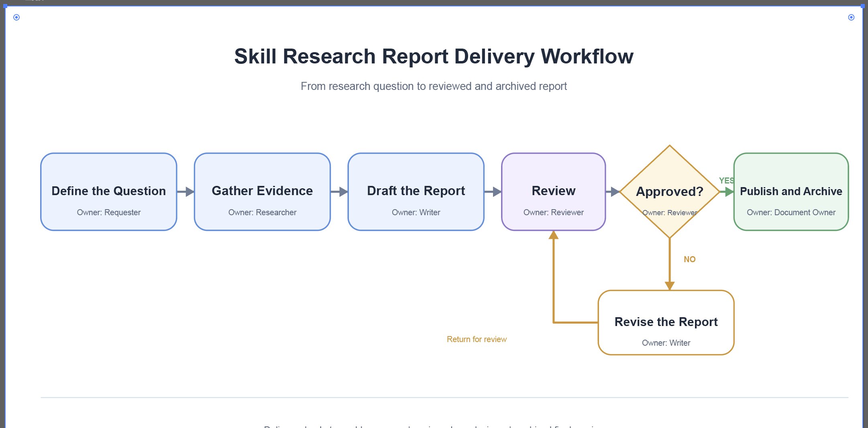The width and height of the screenshot is (868, 428).
Task: Select the Revise the Report box
Action: (x=666, y=322)
